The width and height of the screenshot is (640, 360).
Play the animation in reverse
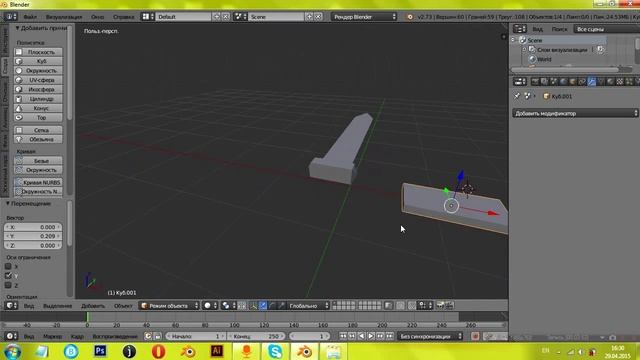362,336
